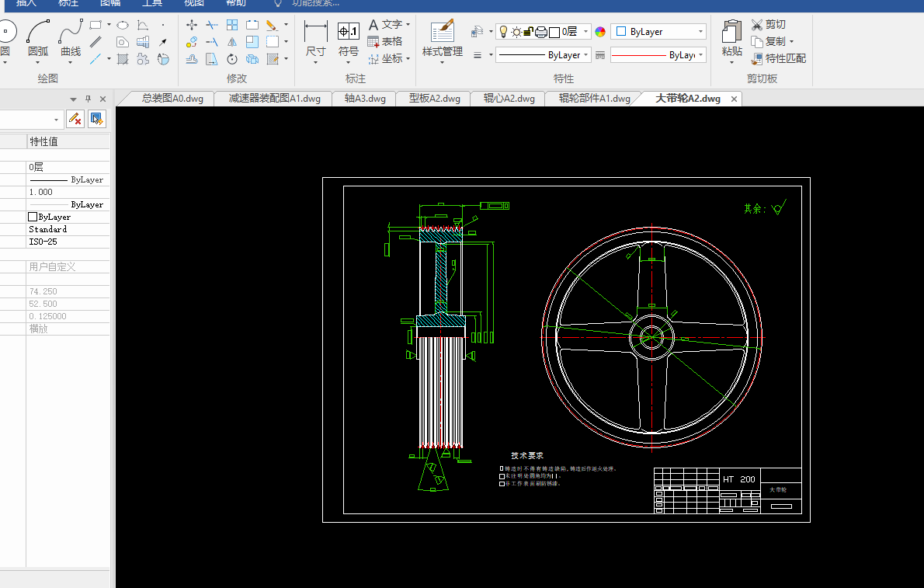Switch to the 总装图A0.dwg tab
This screenshot has height=588, width=924.
(172, 99)
